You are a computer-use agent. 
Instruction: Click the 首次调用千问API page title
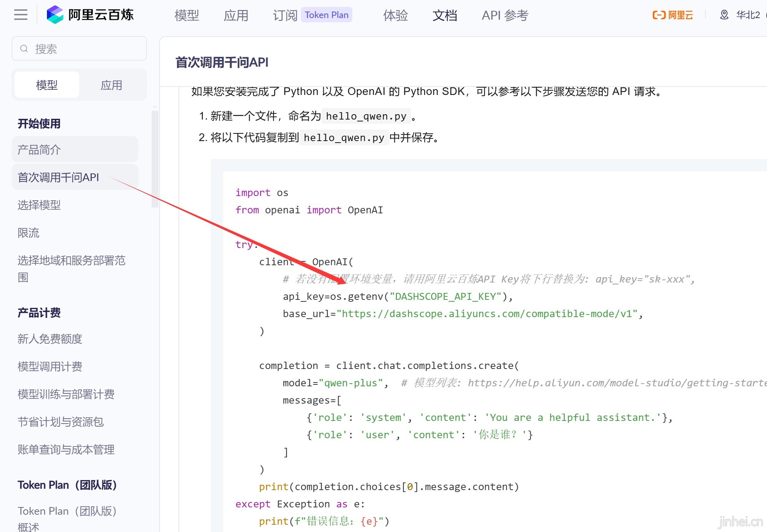pos(222,62)
